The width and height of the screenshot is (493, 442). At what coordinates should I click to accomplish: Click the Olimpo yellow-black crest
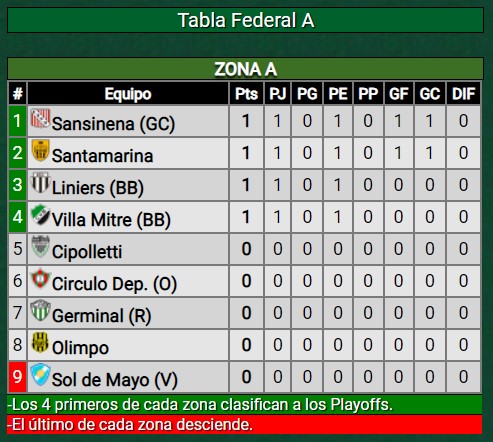pos(41,342)
